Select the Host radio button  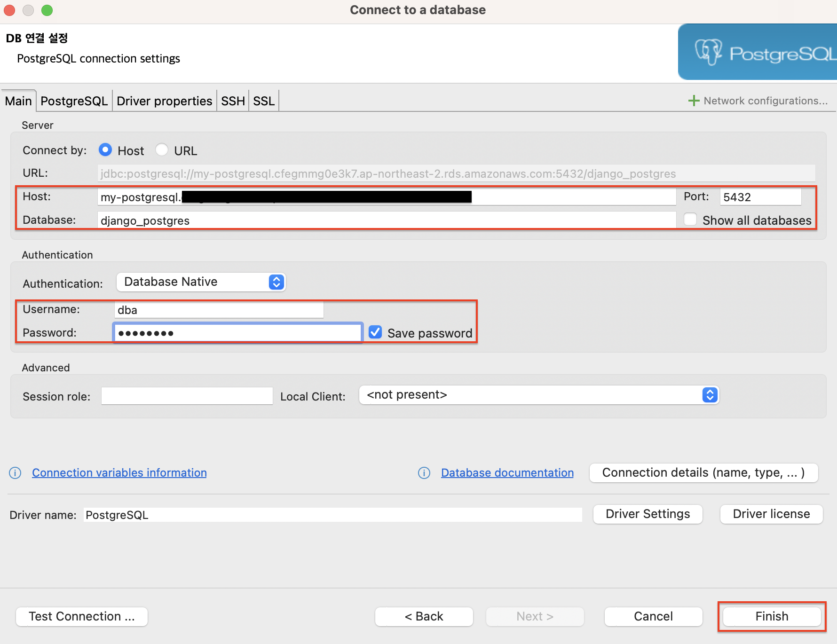tap(105, 150)
